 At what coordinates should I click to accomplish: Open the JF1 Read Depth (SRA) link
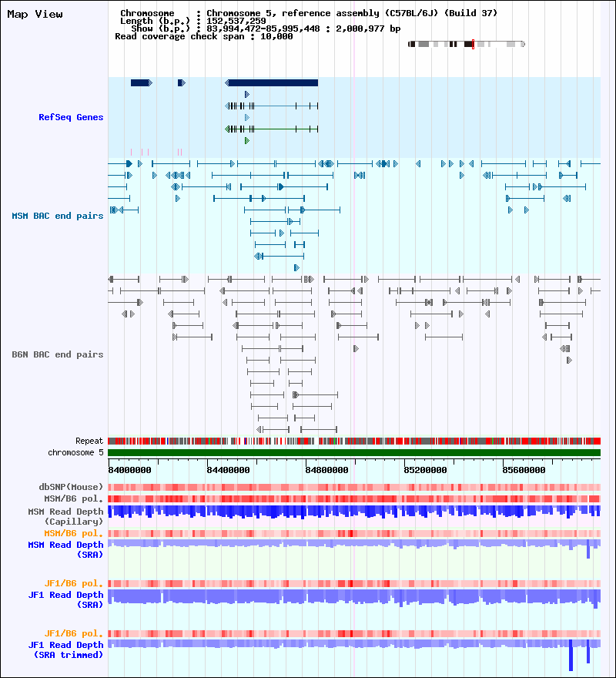click(x=65, y=599)
